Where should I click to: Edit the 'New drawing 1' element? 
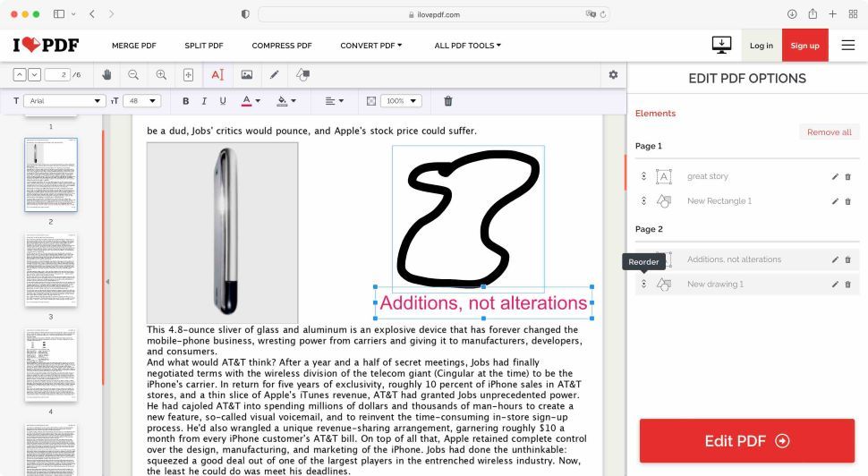click(835, 285)
